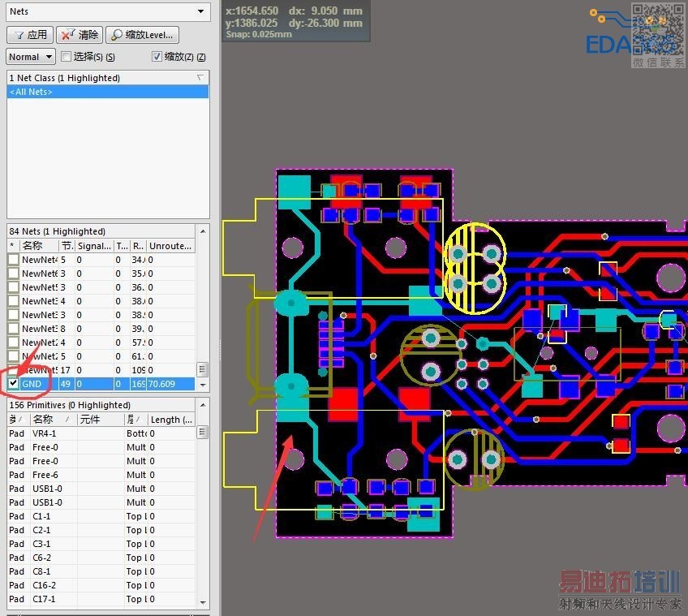Image resolution: width=688 pixels, height=616 pixels.
Task: Check the NewNet5 checkbox with routed 36
Action: tap(14, 287)
